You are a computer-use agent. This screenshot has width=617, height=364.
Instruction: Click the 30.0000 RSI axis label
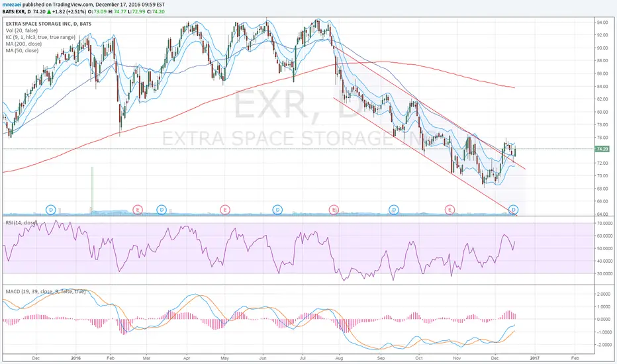point(604,273)
